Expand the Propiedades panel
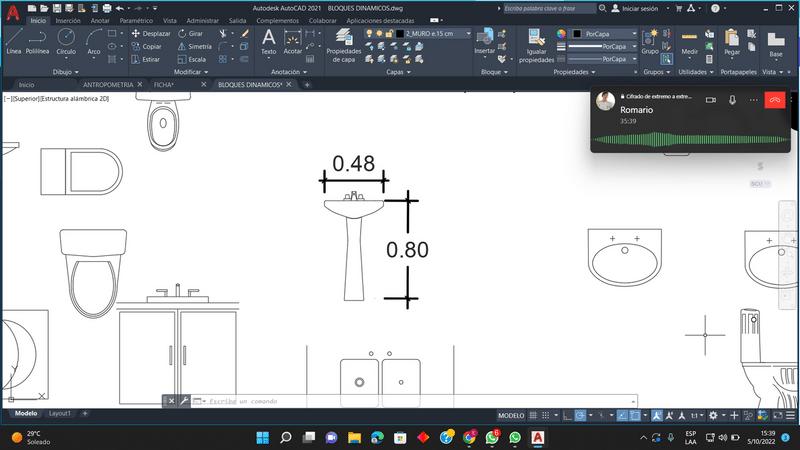800x450 pixels. point(574,72)
